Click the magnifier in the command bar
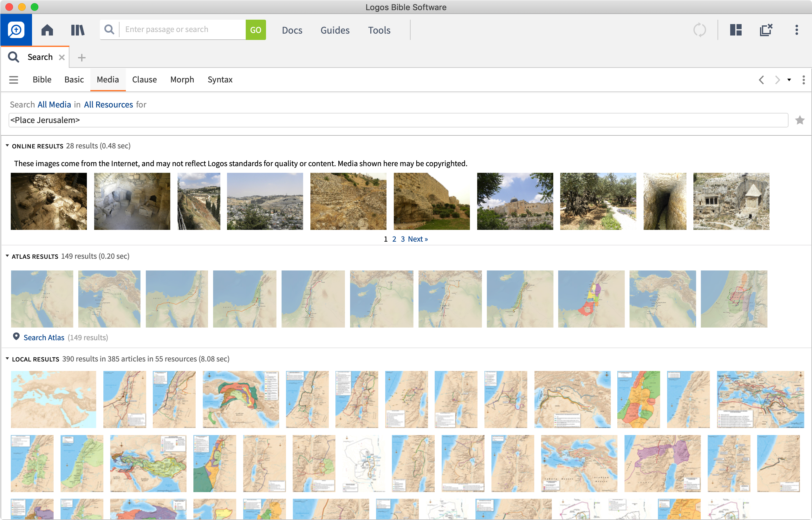 tap(109, 30)
